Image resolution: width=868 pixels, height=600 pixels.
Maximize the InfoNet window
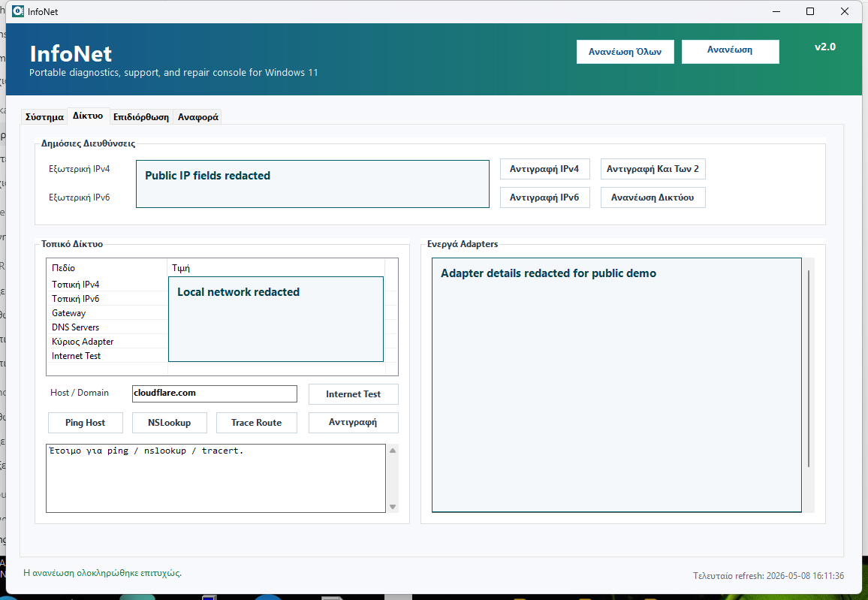810,11
